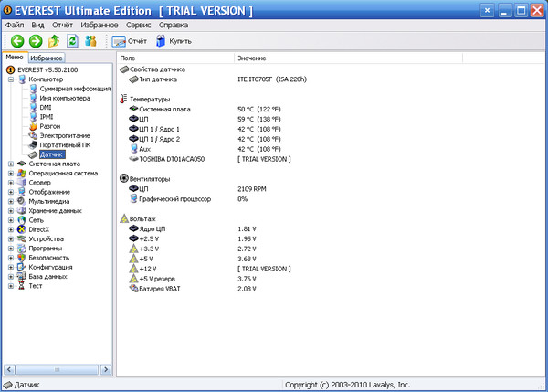This screenshot has height=392, width=548.
Task: Expand the Хранение данных node
Action: click(11, 211)
